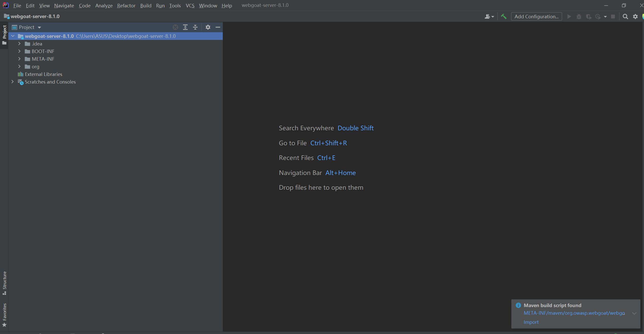
Task: Click the Debug bug icon
Action: tap(579, 17)
